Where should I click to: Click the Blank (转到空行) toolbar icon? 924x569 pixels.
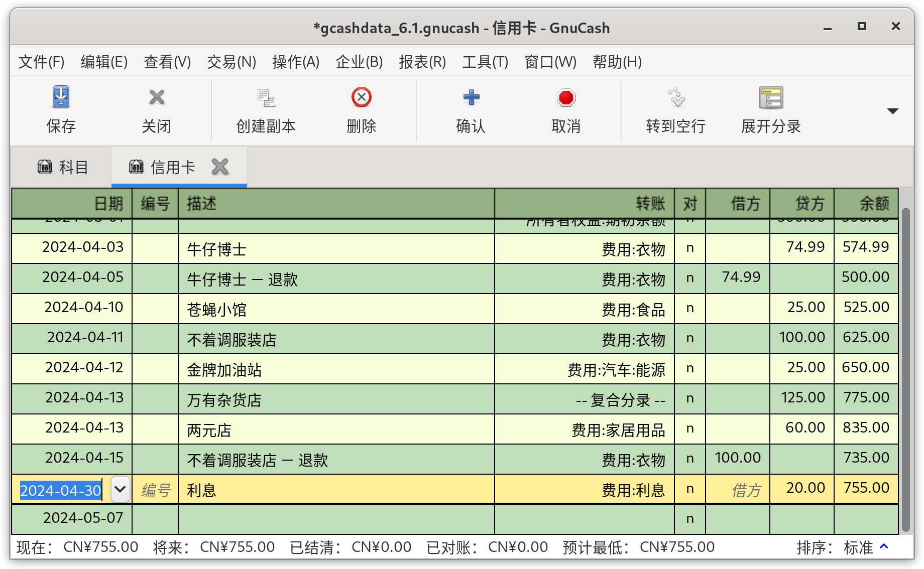coord(675,97)
